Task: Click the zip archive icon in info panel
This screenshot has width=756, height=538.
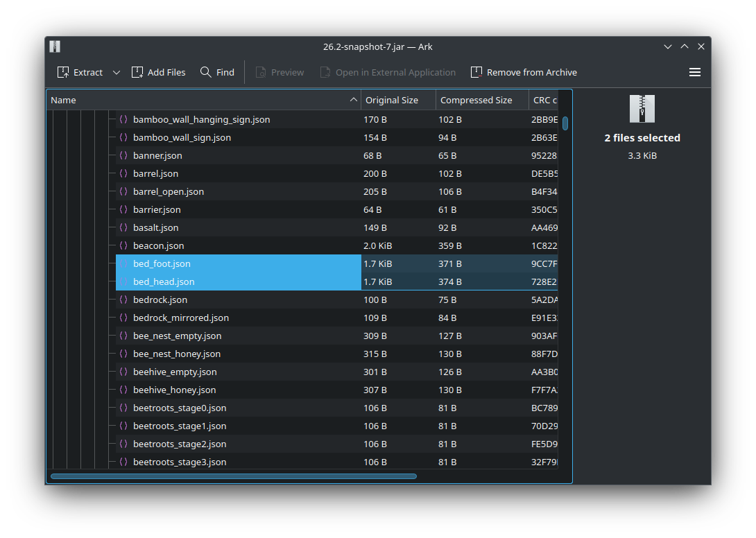Action: click(642, 108)
